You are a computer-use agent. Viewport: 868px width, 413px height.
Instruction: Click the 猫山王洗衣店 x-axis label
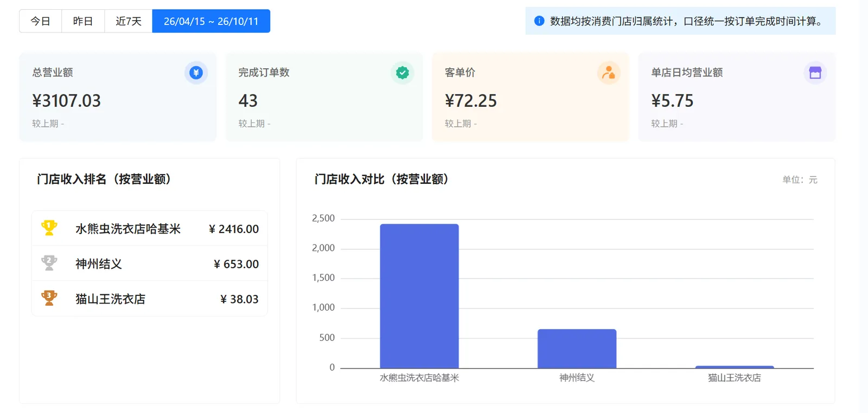coord(735,378)
